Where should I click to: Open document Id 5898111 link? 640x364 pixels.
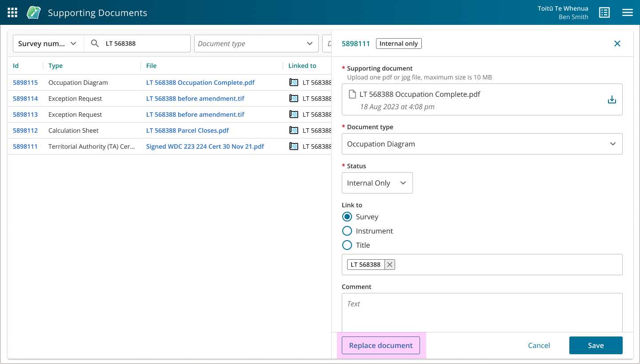point(25,146)
